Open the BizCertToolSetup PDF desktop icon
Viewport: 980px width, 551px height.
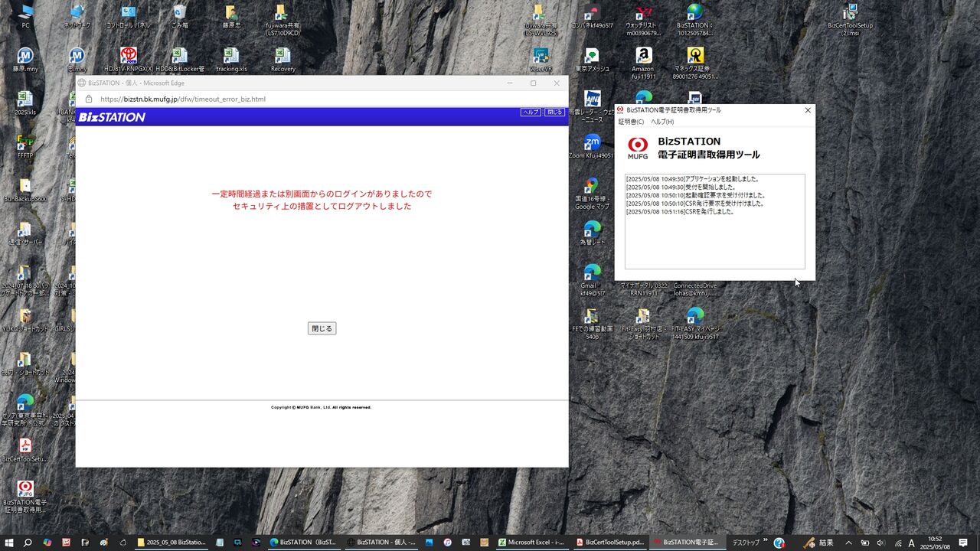click(x=25, y=451)
